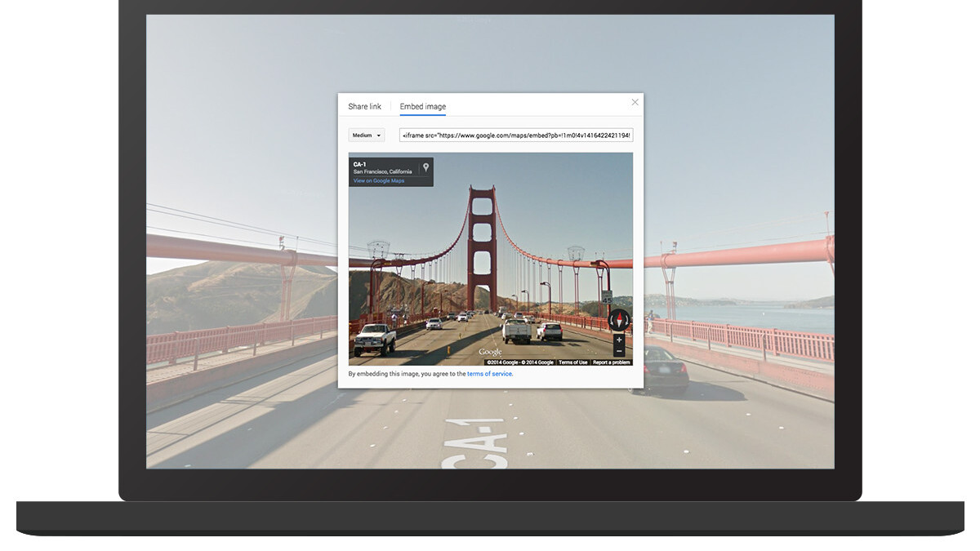Click the Google logo on the preview
The image size is (980, 551).
pyautogui.click(x=490, y=352)
